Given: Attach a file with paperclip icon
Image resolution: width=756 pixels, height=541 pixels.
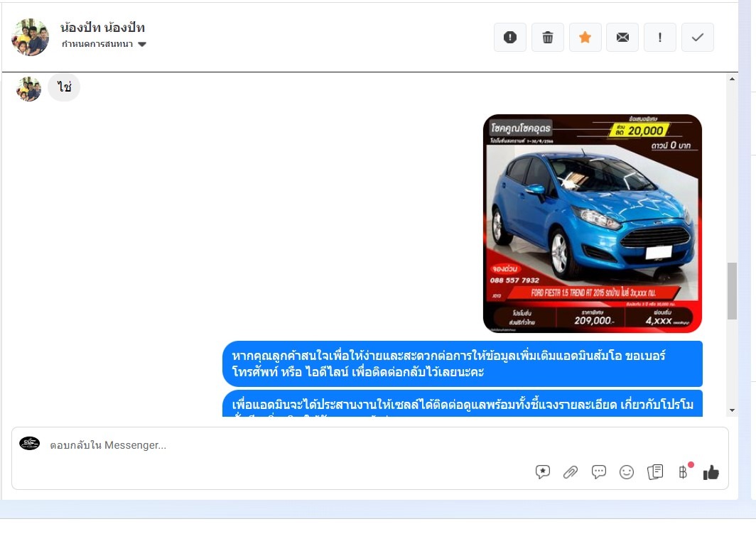Looking at the screenshot, I should (571, 472).
